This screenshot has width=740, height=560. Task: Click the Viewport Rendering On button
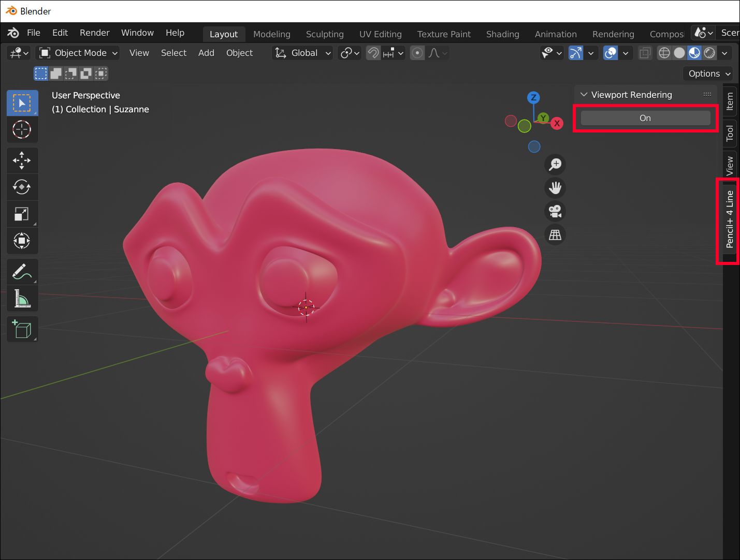(645, 118)
